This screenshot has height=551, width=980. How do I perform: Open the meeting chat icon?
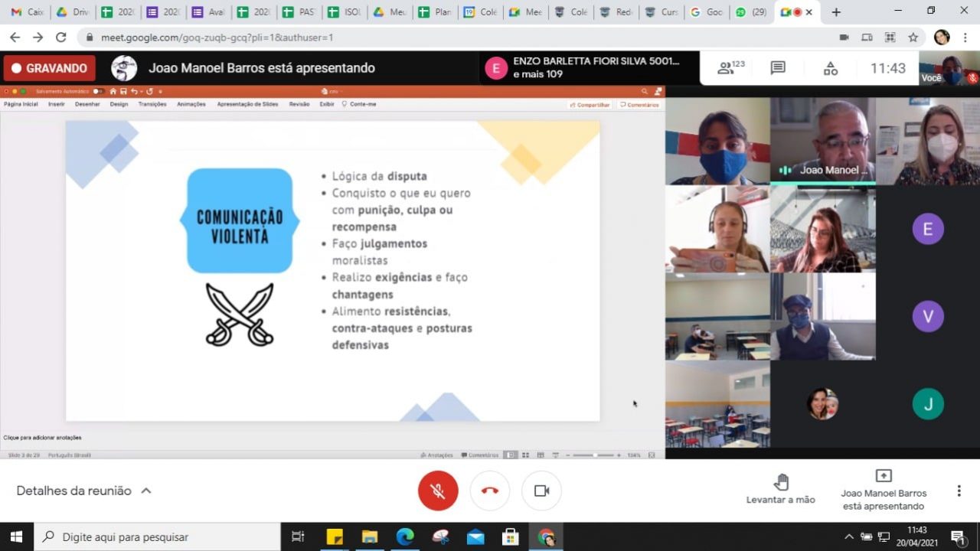778,68
